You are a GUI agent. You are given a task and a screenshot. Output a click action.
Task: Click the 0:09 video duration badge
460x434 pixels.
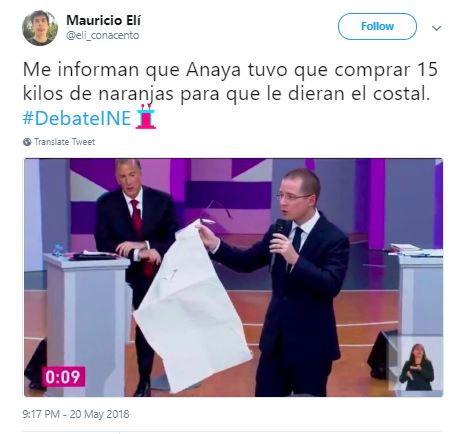(x=63, y=377)
